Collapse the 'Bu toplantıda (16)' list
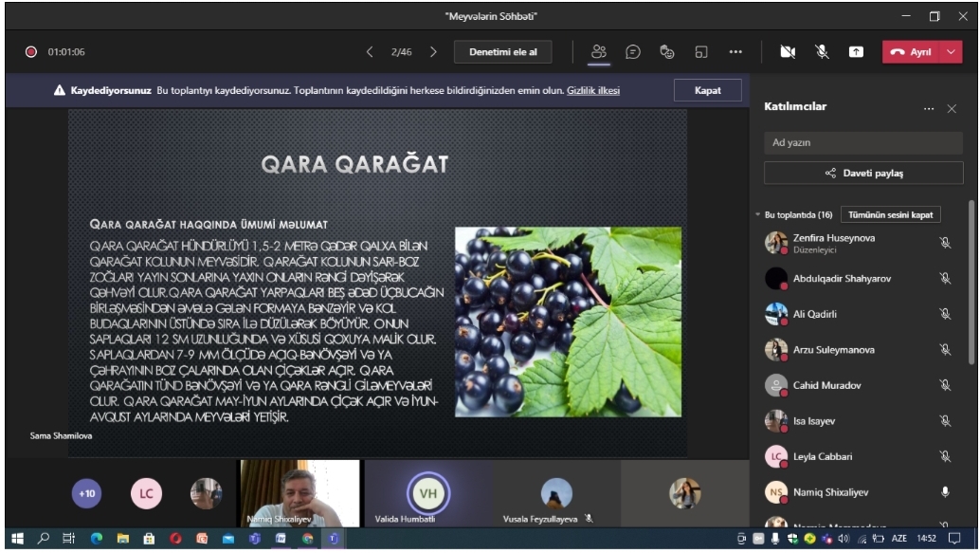Viewport: 980px width, 553px height. (x=758, y=215)
